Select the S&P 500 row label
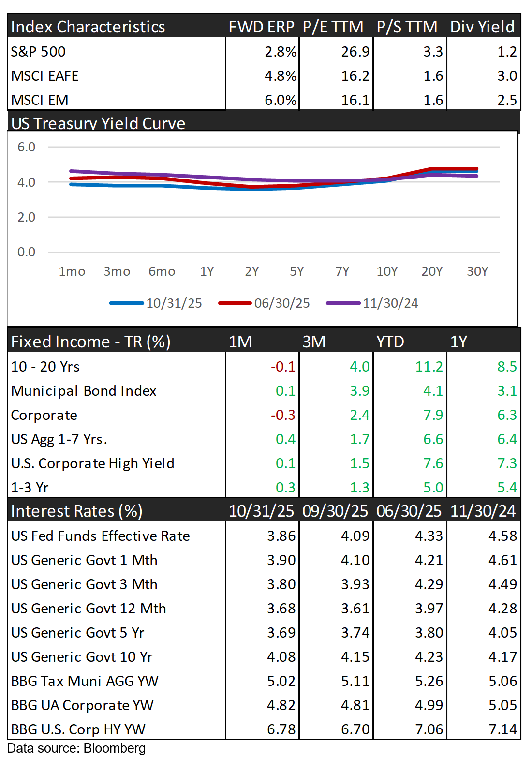532x774 pixels. (38, 52)
